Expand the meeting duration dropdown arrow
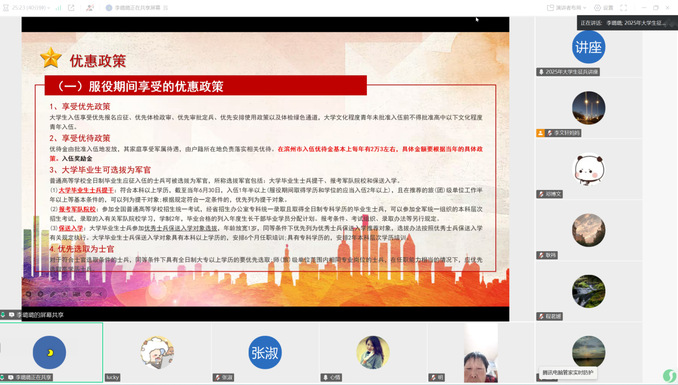 [48, 8]
